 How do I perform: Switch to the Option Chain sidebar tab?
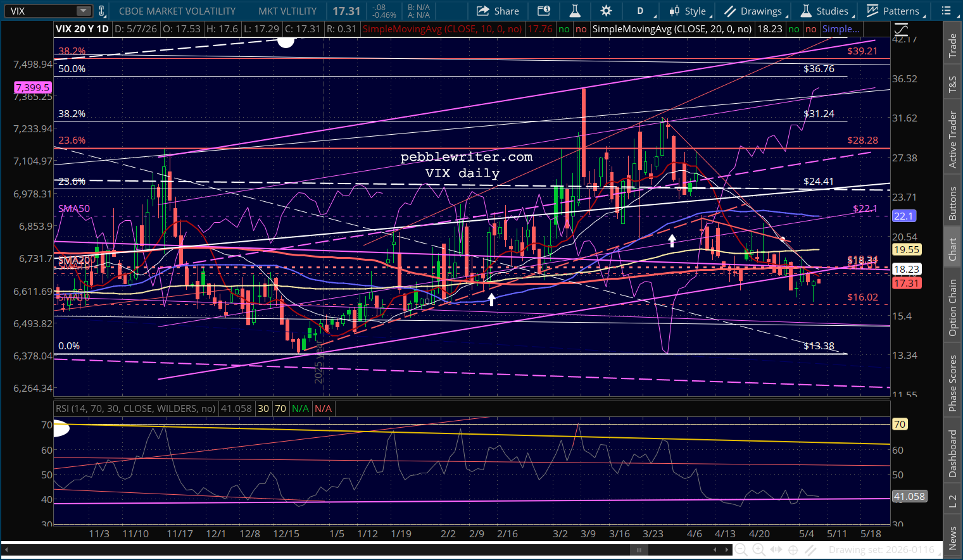click(952, 307)
